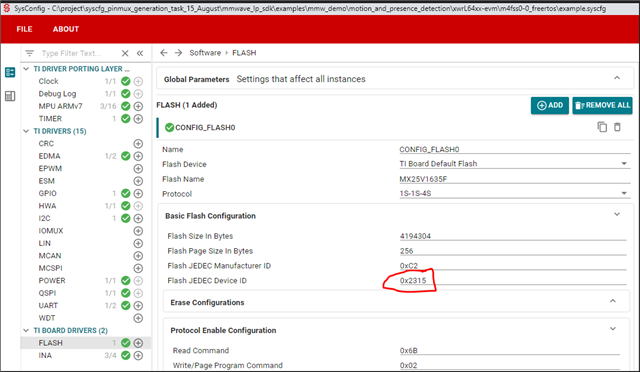The width and height of the screenshot is (640, 372).
Task: Edit the Flash JEDEC Manufacturer ID value
Action: tap(513, 266)
